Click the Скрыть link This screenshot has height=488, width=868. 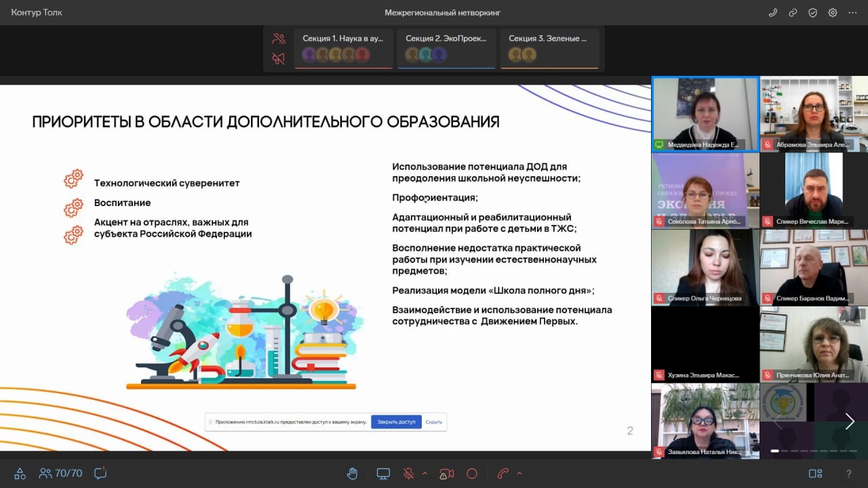[434, 422]
